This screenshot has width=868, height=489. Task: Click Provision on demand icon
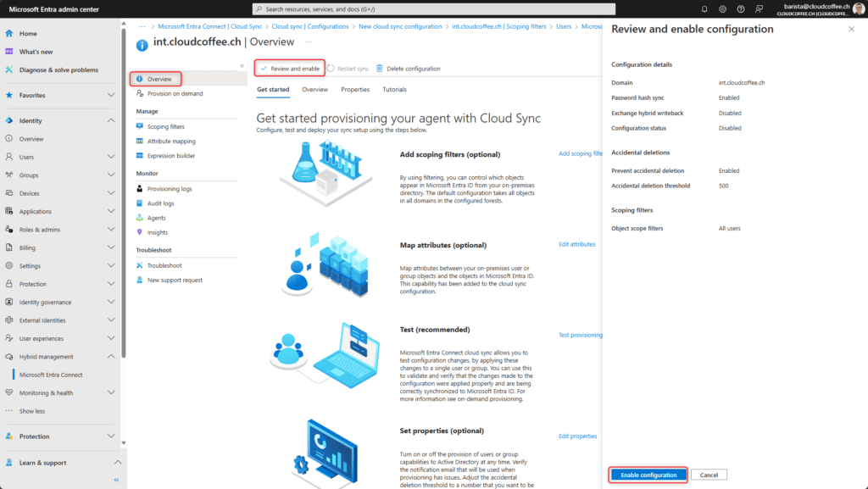(140, 93)
